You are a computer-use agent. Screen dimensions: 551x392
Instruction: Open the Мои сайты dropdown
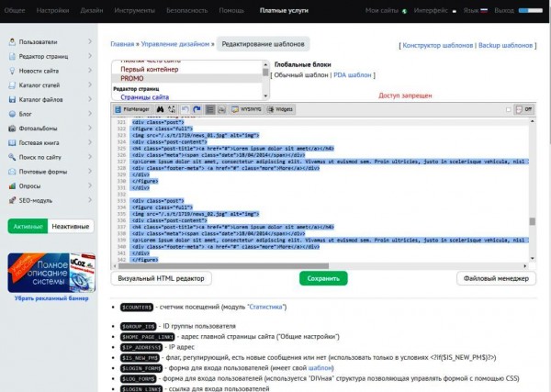tap(386, 10)
